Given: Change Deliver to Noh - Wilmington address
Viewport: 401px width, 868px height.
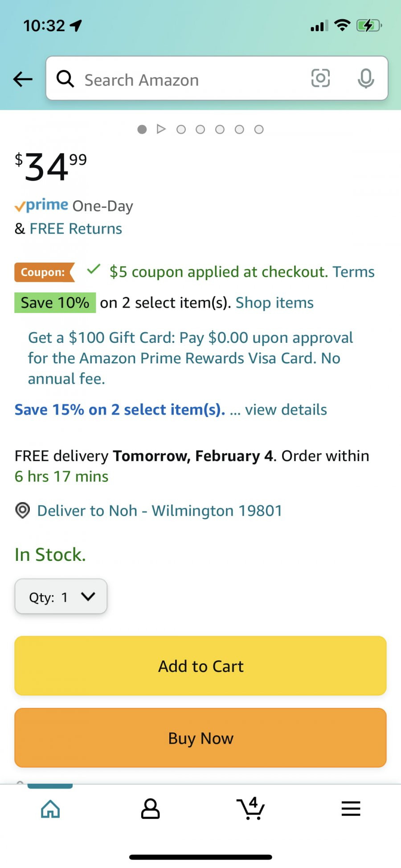Looking at the screenshot, I should [160, 510].
